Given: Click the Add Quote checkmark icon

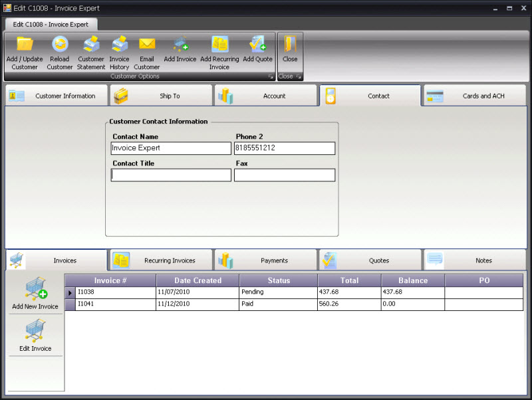Looking at the screenshot, I should point(257,44).
